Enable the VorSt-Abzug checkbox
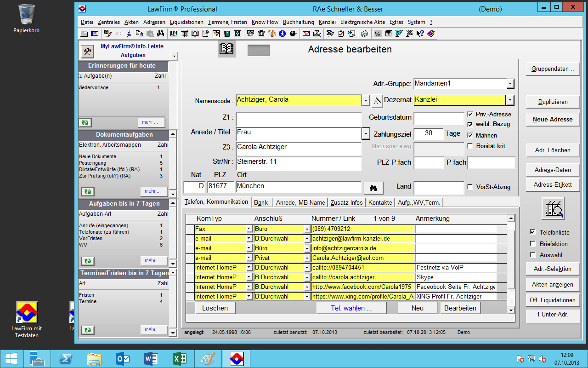 click(x=470, y=187)
